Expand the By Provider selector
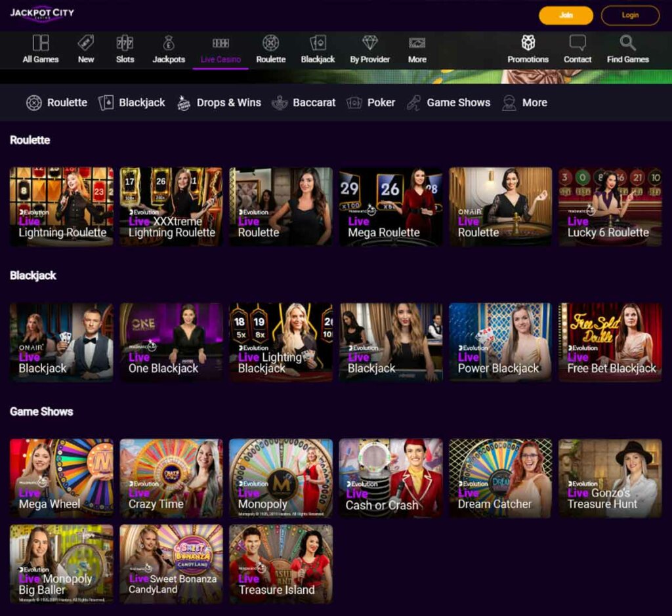 tap(369, 44)
